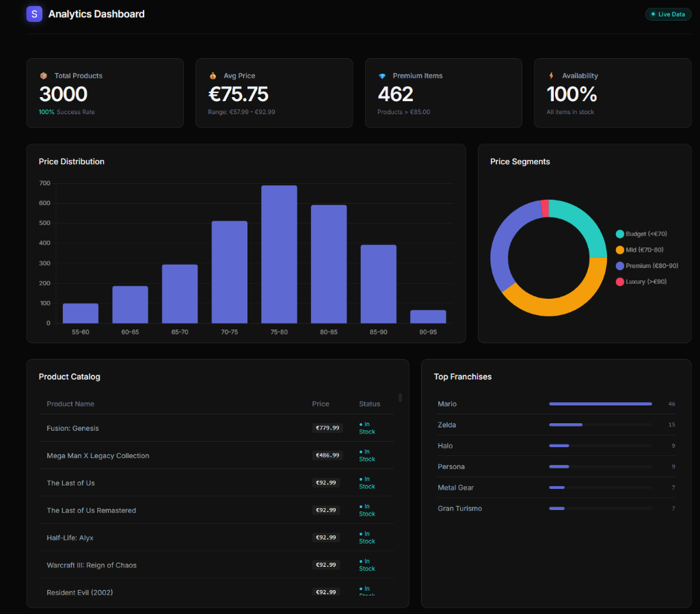Click the Price Segments heading
This screenshot has width=700, height=614.
[x=520, y=161]
